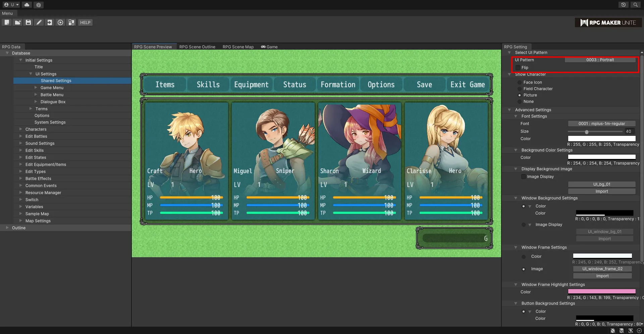The image size is (644, 334).
Task: Enable the Flip checkbox
Action: (518, 68)
